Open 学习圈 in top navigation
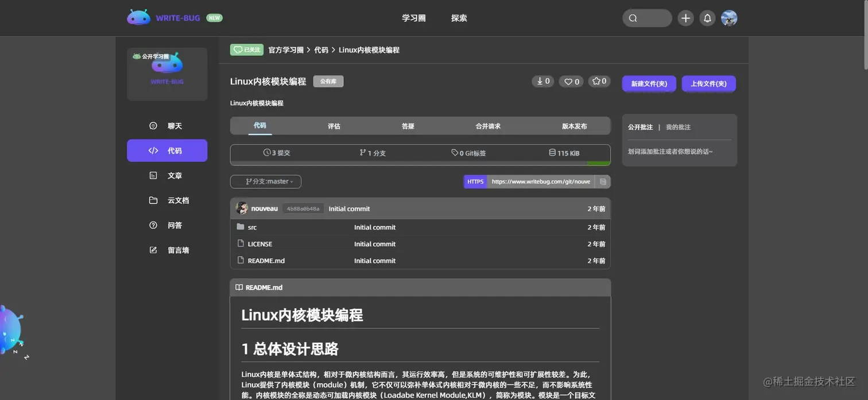The width and height of the screenshot is (868, 400). (414, 18)
